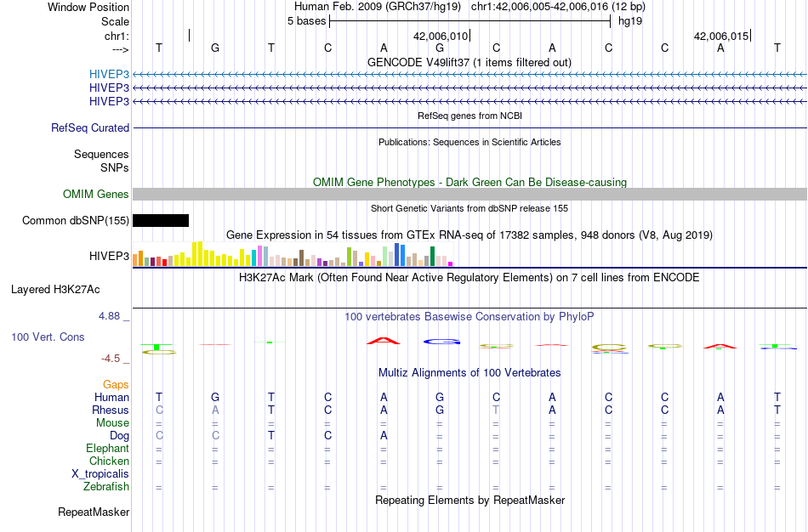Click the '--->' base direction arrow label
The height and width of the screenshot is (532, 808).
(x=121, y=49)
